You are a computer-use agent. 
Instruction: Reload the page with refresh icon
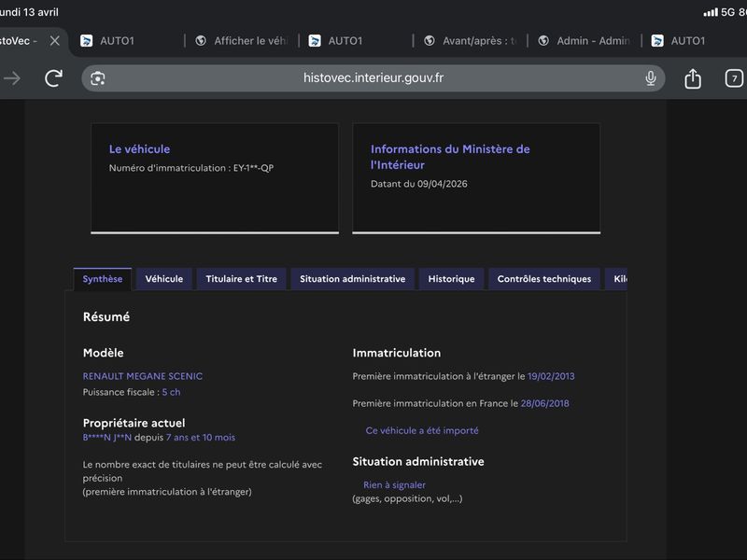pyautogui.click(x=53, y=78)
